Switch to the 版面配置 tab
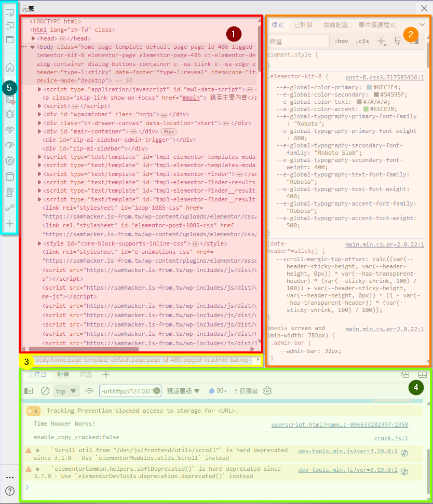 [335, 25]
